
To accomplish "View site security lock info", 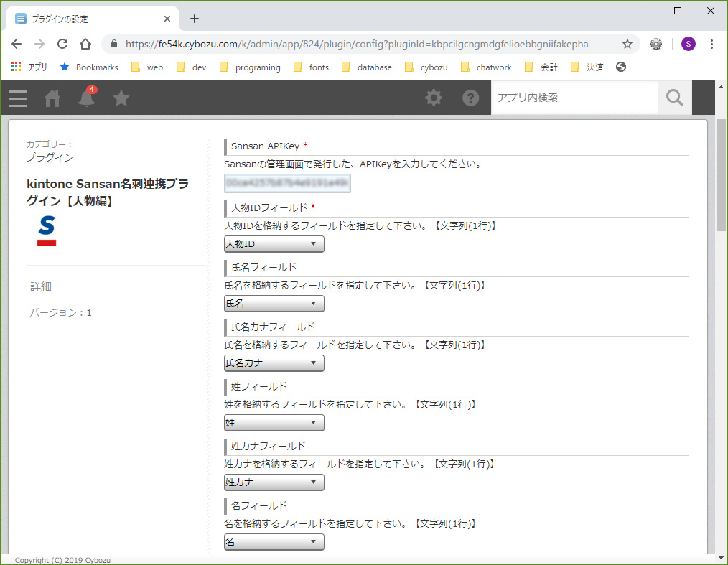I will pos(113,44).
